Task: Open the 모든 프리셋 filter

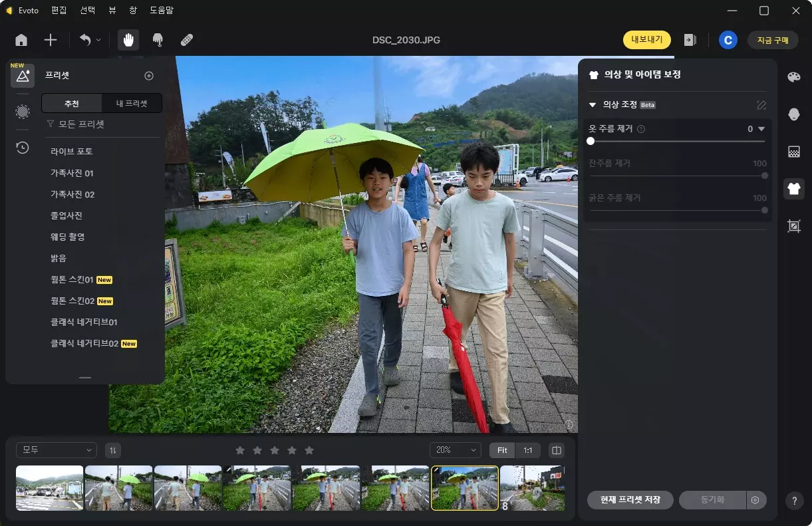Action: [75, 124]
